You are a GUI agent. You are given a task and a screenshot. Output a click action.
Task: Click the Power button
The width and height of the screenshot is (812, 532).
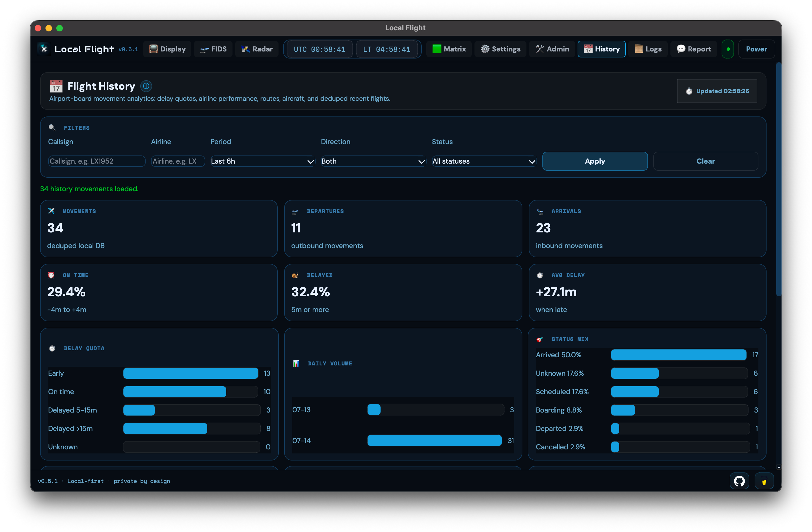756,49
